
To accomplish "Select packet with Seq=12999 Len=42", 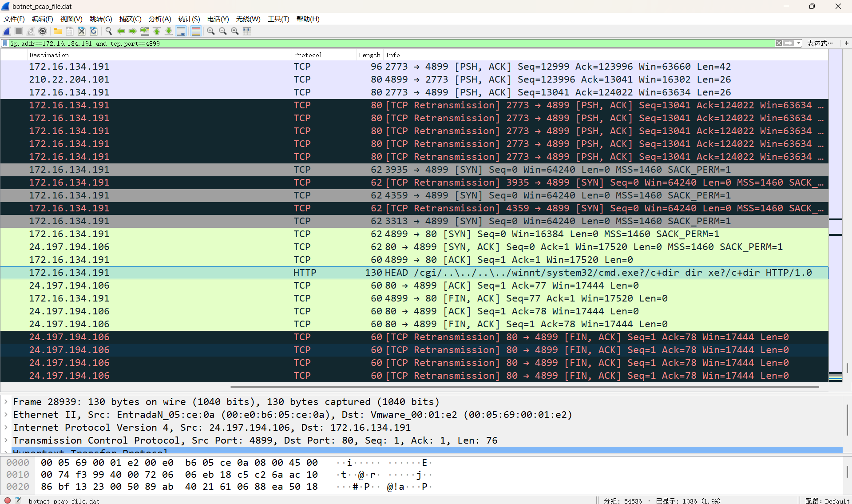I will pos(414,67).
